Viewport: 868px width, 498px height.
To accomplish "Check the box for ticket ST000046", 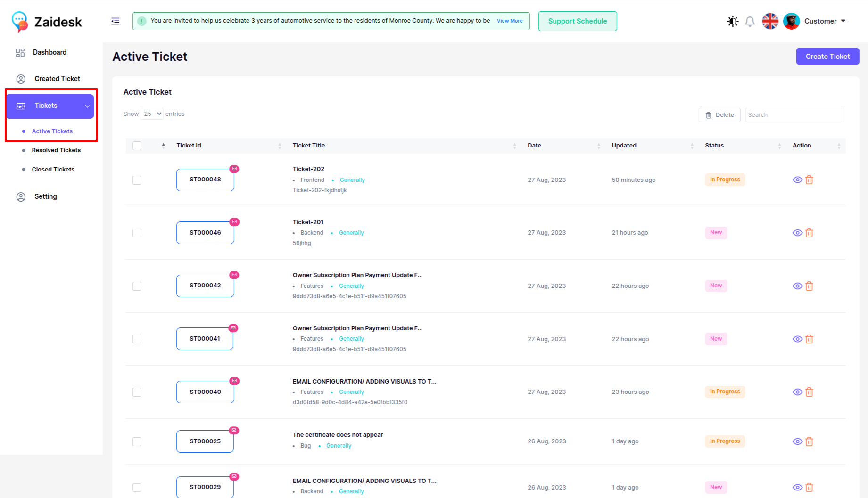I will pyautogui.click(x=137, y=233).
